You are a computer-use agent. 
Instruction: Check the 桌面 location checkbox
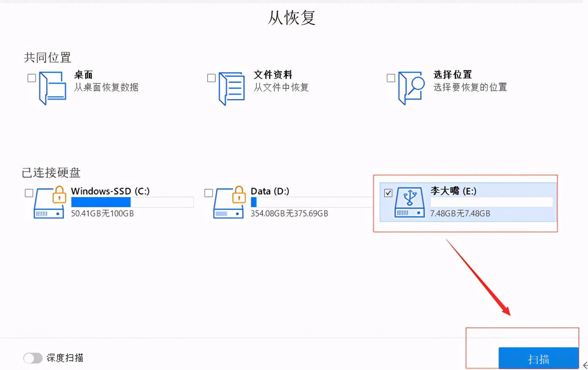(32, 78)
